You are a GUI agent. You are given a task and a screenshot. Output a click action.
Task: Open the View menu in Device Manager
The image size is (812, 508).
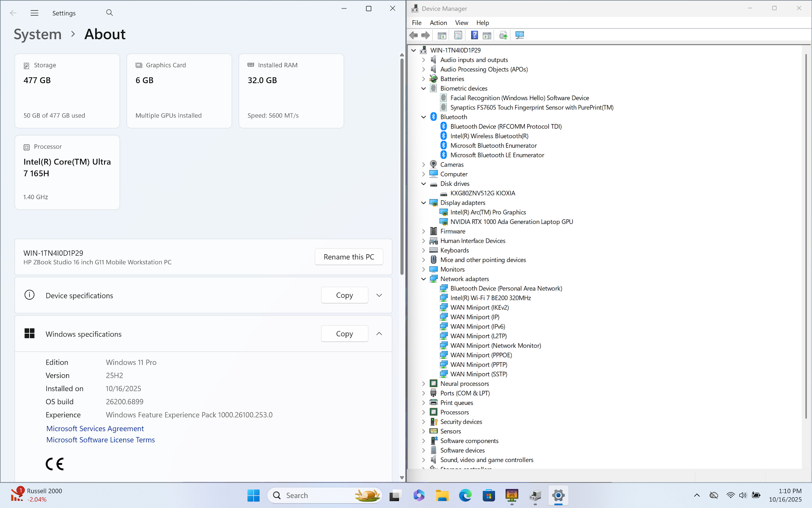coord(461,23)
